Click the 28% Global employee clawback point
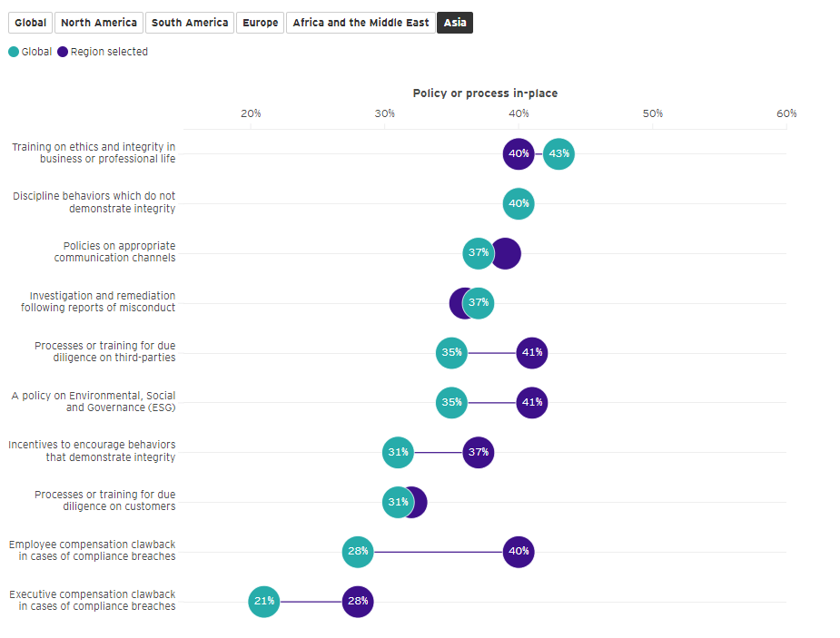This screenshot has width=840, height=638. click(358, 551)
